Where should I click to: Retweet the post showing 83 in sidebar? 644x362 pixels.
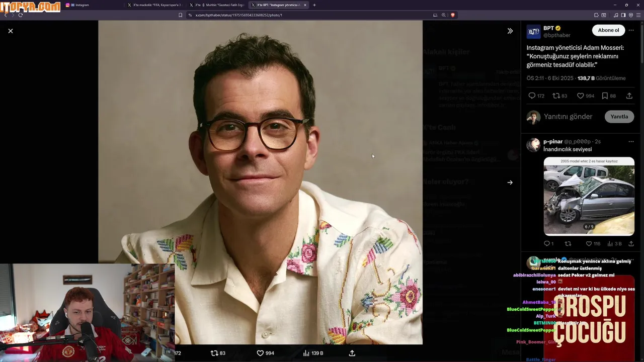559,96
